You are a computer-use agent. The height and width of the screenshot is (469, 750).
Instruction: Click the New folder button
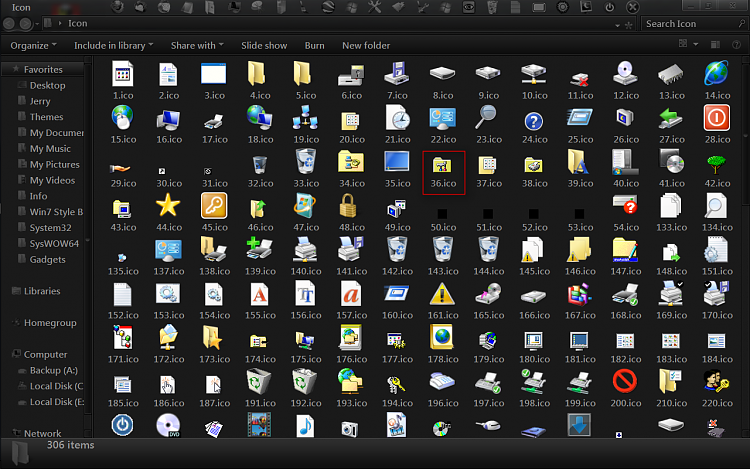(366, 45)
